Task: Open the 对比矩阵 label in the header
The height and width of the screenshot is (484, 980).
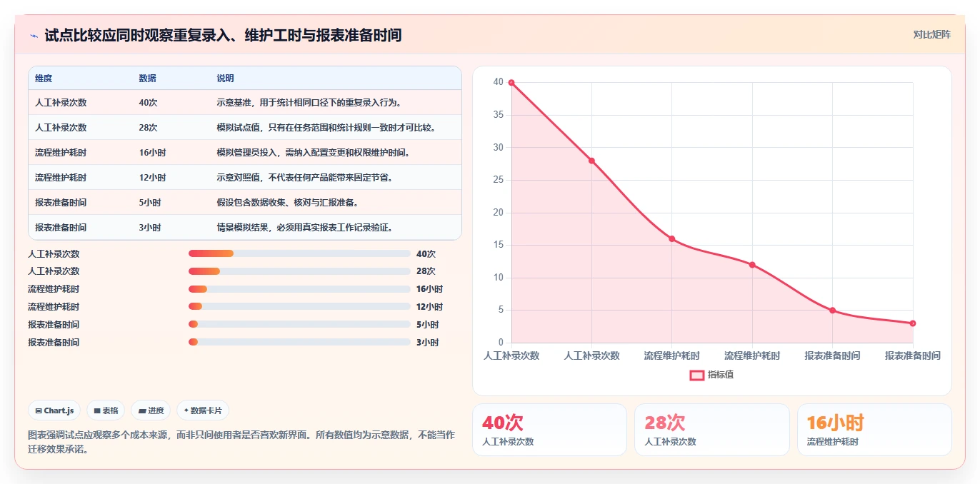Action: pos(931,34)
